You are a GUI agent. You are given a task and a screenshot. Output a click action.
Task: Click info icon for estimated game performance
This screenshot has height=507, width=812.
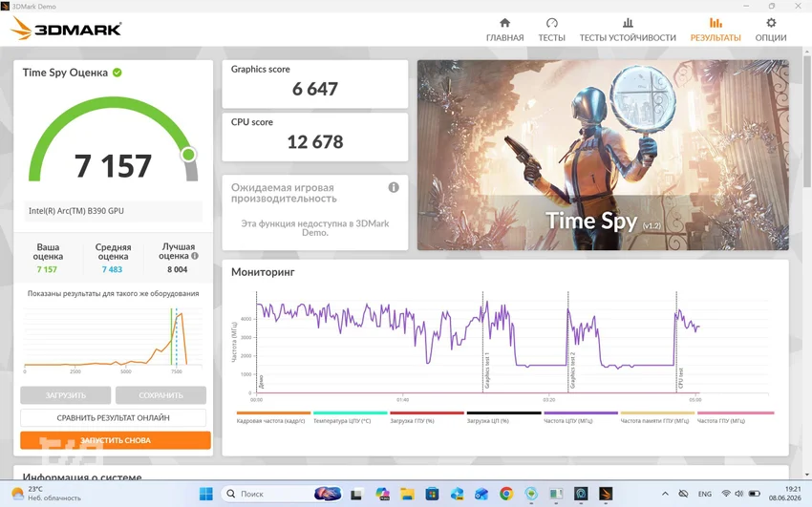[x=394, y=187]
